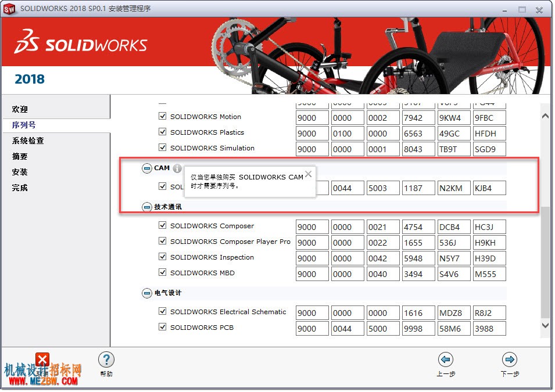
Task: Select 系统检查 in the sidebar
Action: click(28, 141)
